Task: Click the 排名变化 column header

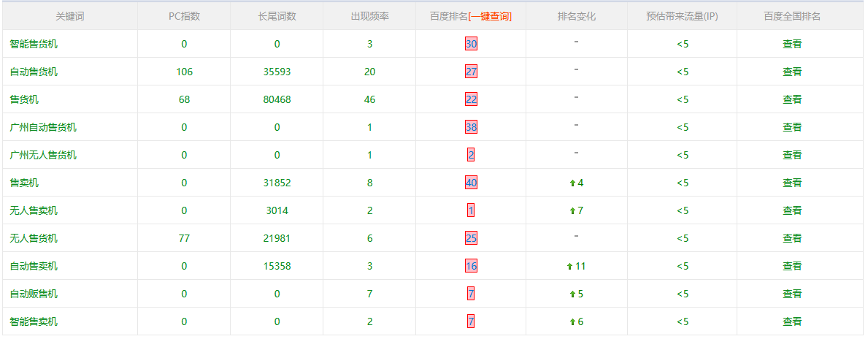Action: click(x=576, y=16)
